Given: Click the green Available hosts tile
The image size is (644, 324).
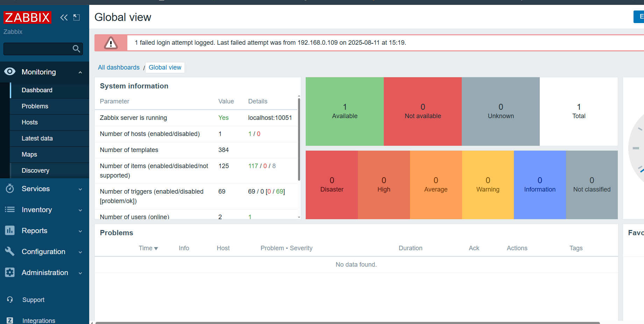Looking at the screenshot, I should point(345,111).
